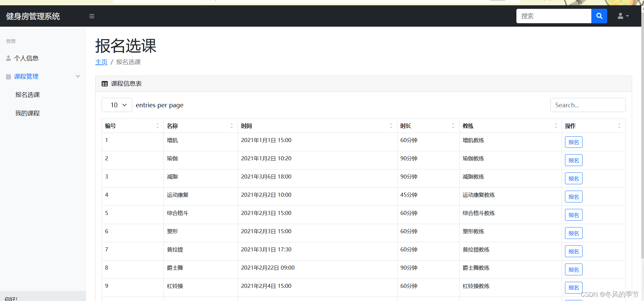This screenshot has height=301, width=644.
Task: Click 报名 button for 增肌 course
Action: [573, 142]
